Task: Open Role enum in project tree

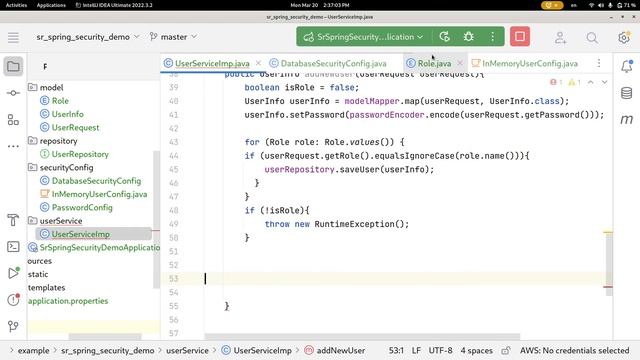Action: point(60,101)
